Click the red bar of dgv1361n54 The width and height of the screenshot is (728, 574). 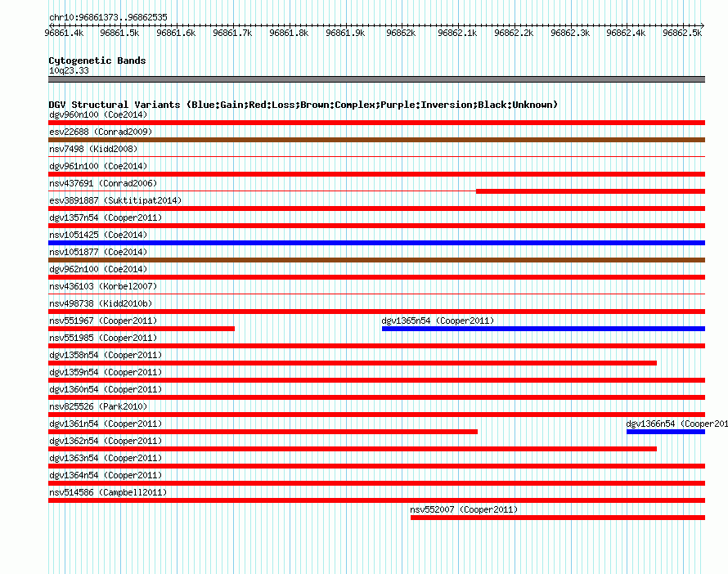[263, 432]
